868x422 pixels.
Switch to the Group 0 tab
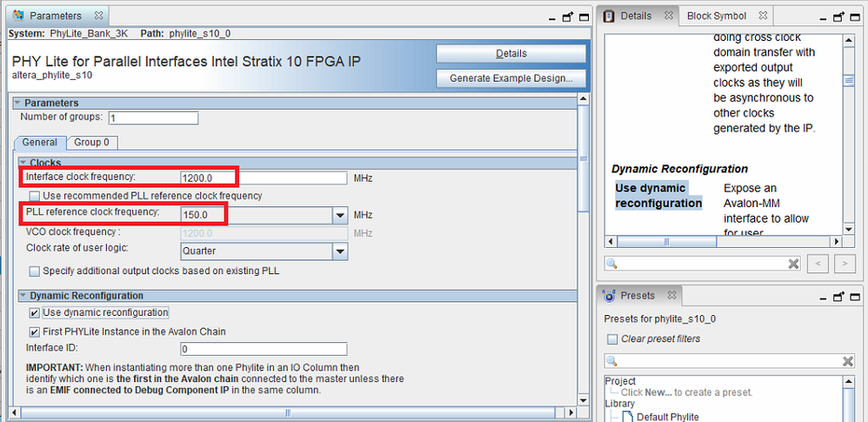point(92,143)
